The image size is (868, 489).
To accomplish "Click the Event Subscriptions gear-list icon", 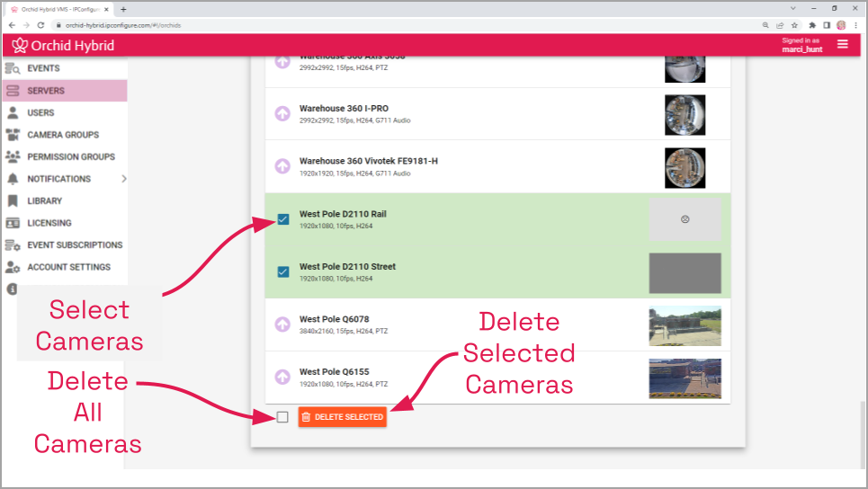I will 13,245.
